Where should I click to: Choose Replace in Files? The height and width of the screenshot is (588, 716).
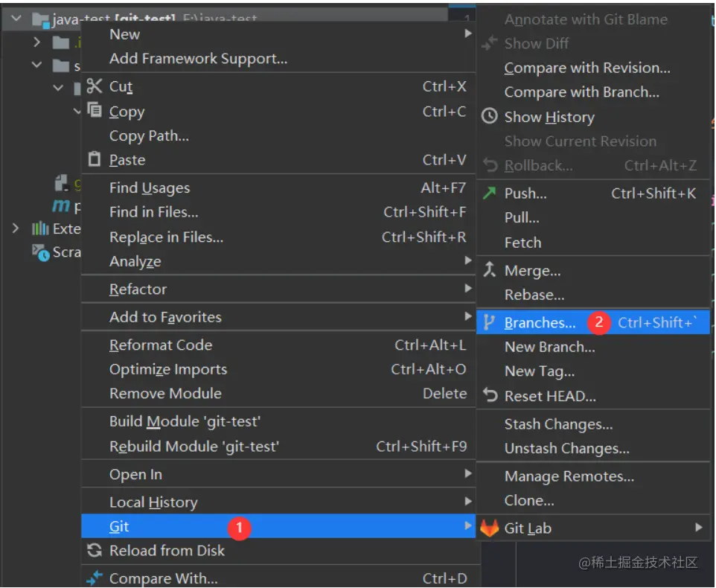[278, 237]
